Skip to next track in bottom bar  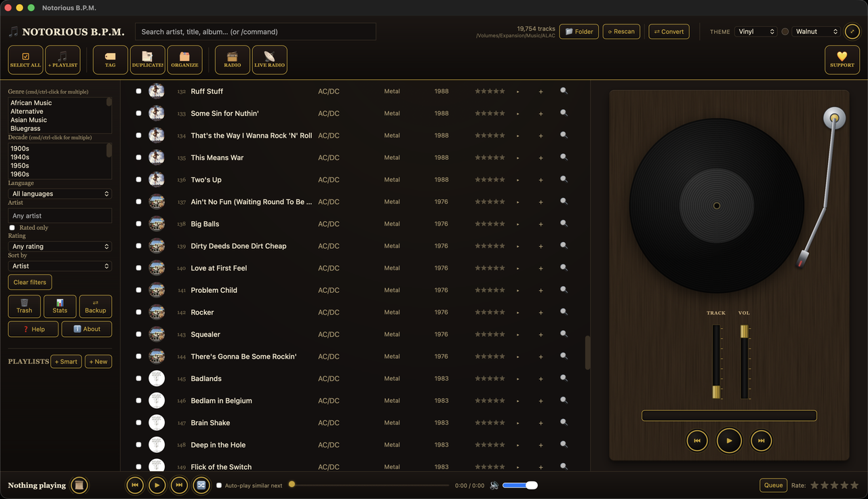pyautogui.click(x=179, y=485)
